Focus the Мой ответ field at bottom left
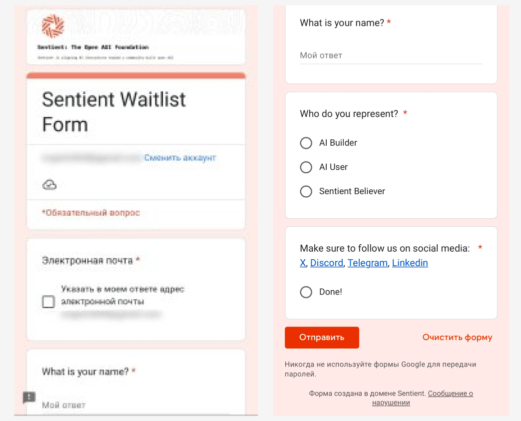 point(136,405)
